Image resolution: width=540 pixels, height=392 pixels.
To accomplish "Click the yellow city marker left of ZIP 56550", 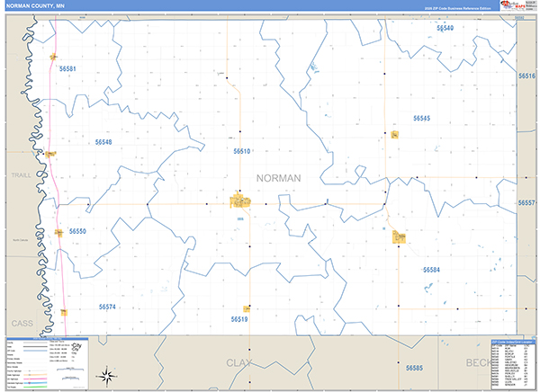I will tap(58, 234).
